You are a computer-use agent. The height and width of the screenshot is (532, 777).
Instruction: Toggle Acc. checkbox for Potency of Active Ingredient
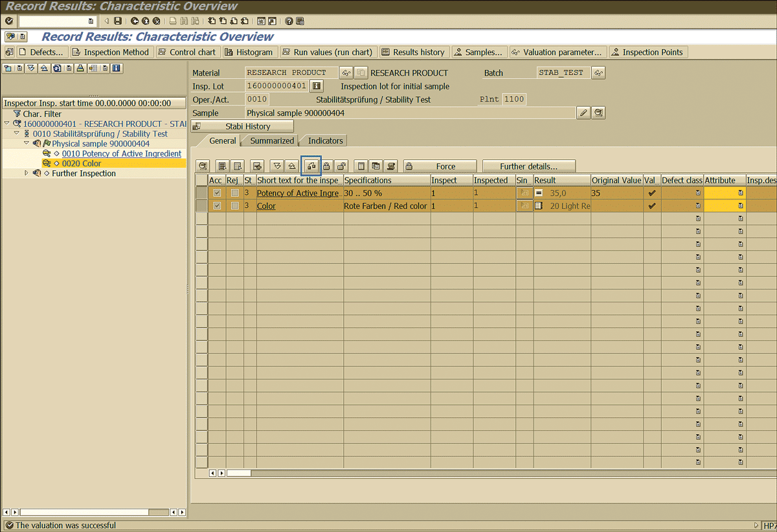click(217, 193)
